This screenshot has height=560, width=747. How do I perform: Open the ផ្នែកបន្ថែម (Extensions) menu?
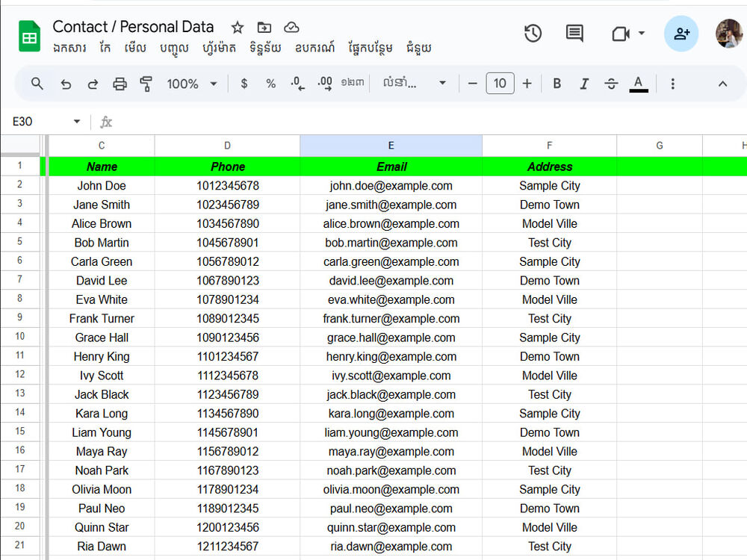click(371, 48)
